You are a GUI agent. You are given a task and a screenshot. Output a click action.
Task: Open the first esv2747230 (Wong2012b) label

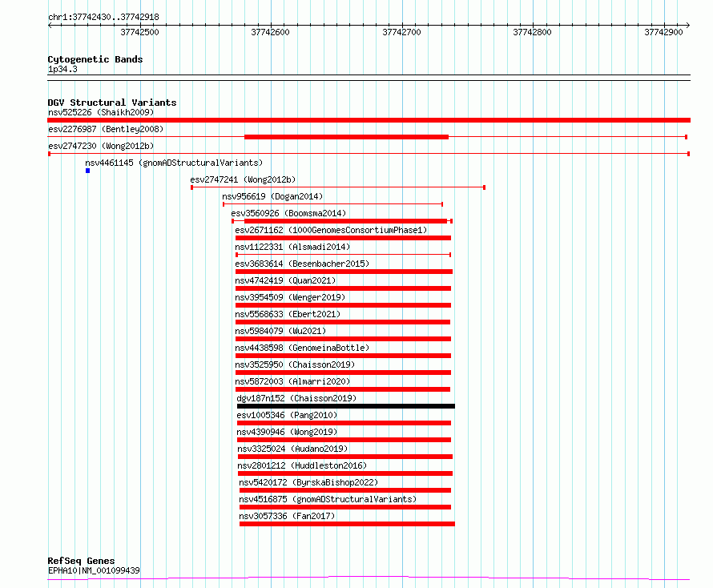tap(101, 146)
